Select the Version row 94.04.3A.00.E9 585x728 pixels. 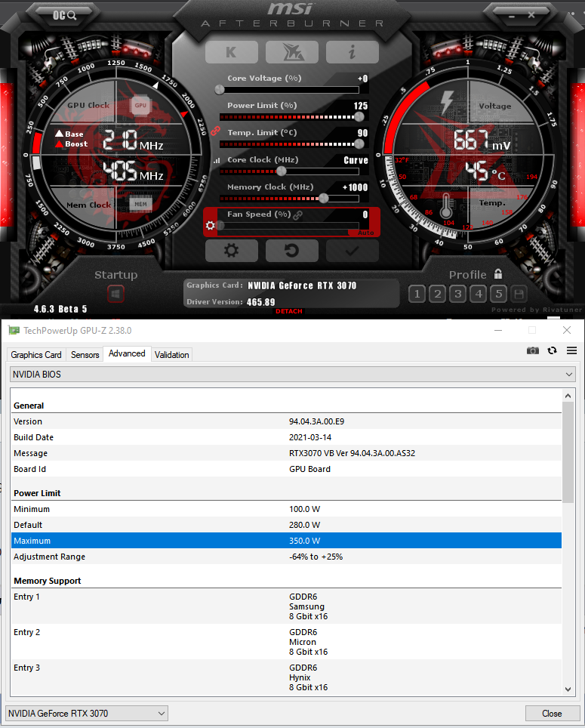point(286,421)
